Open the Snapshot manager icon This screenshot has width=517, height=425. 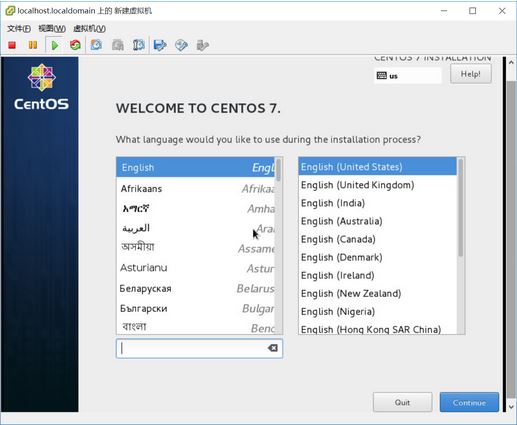(x=139, y=45)
